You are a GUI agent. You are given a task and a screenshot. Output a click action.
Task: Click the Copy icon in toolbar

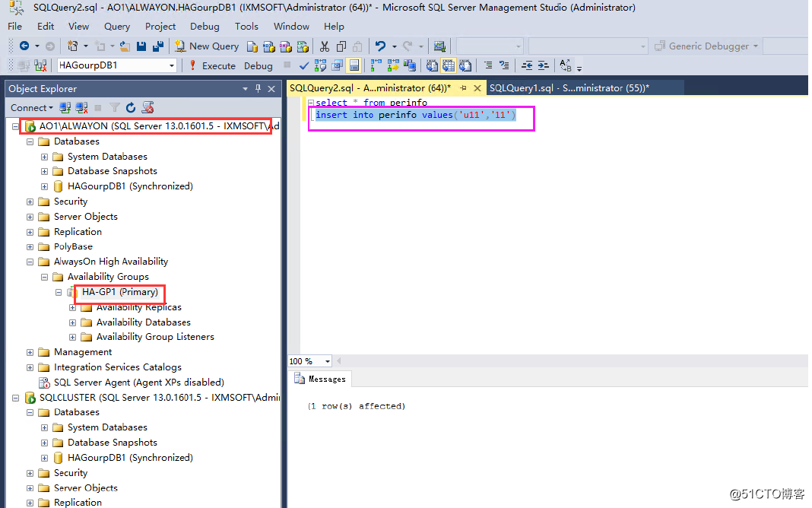coord(341,46)
